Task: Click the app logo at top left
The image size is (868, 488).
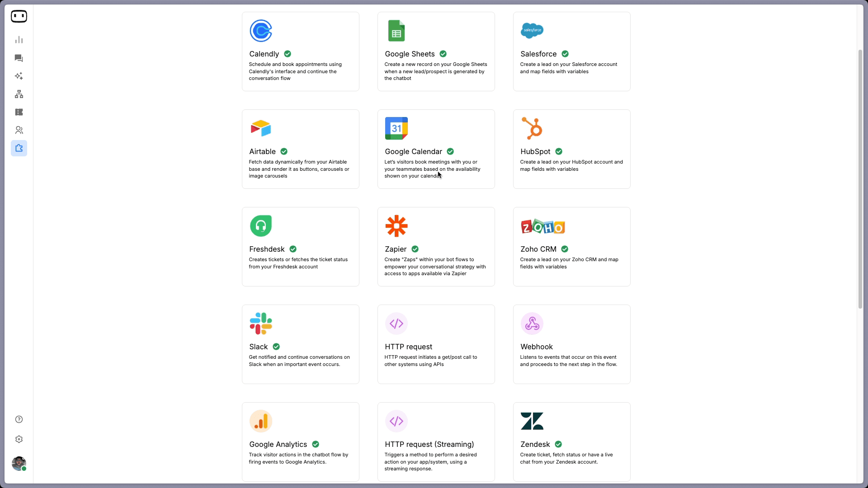Action: [x=19, y=16]
